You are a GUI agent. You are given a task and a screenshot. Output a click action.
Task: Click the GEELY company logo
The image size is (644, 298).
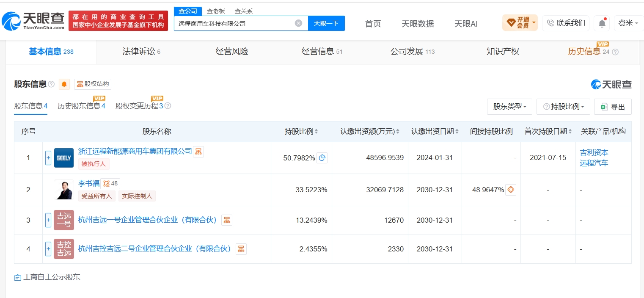(x=64, y=158)
